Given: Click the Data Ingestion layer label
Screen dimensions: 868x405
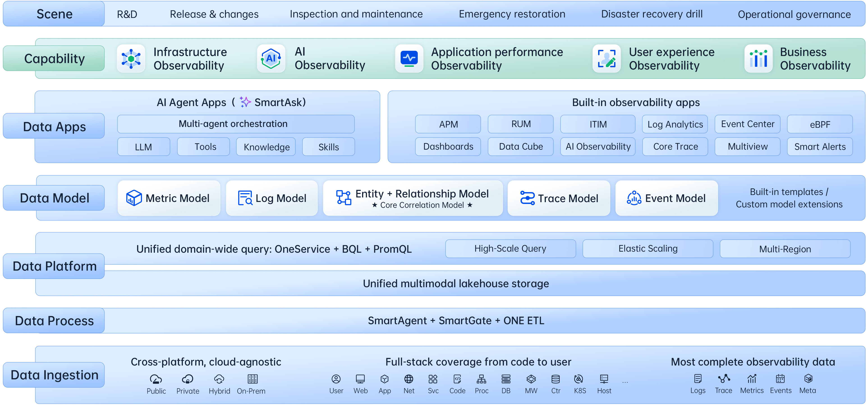Looking at the screenshot, I should tap(54, 375).
